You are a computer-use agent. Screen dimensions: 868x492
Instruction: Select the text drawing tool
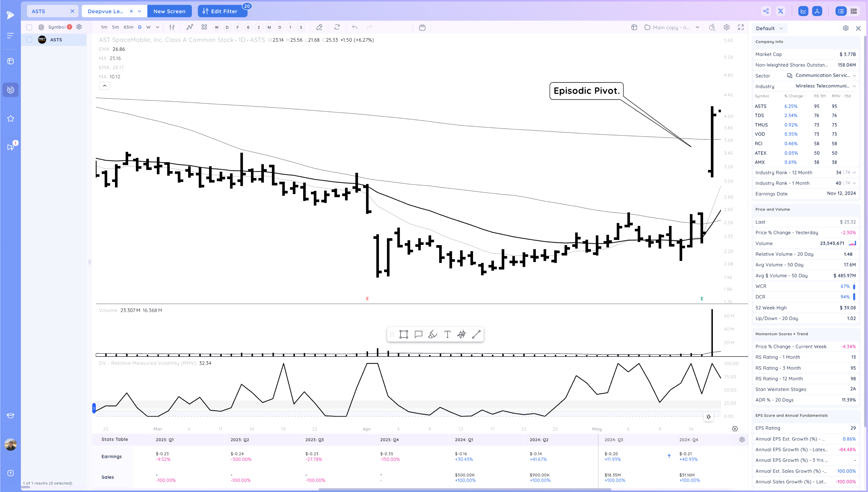[447, 334]
